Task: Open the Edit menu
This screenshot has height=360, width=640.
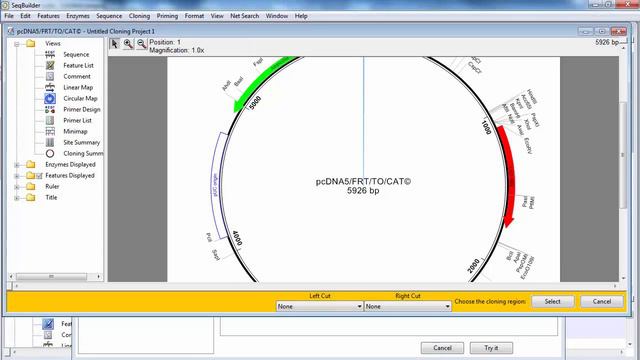Action: tap(25, 16)
